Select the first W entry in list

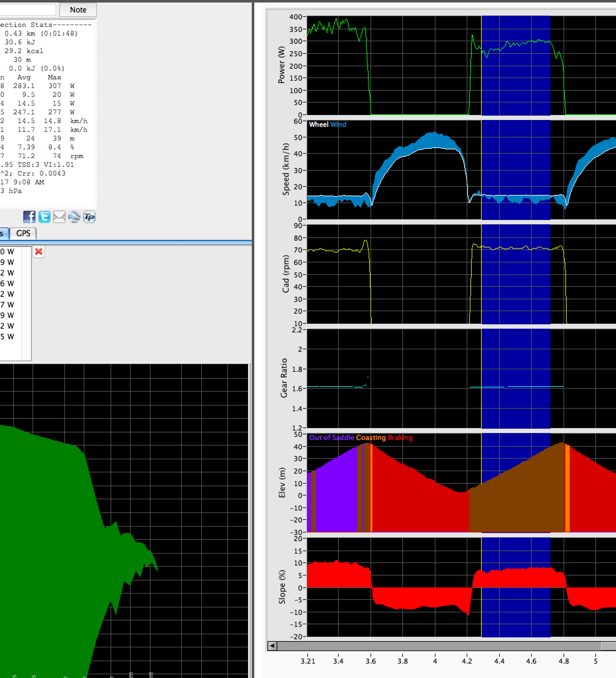click(7, 252)
